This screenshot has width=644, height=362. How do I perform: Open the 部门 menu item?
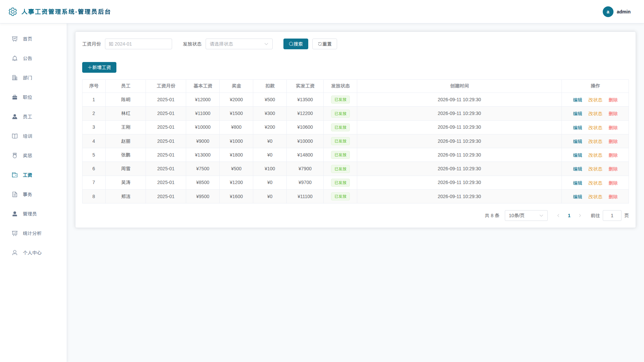[34, 78]
